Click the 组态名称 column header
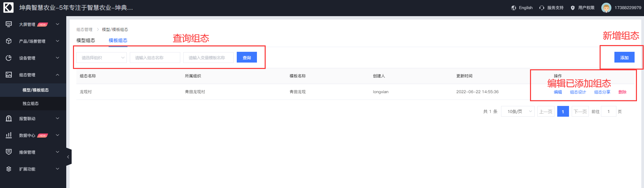Screen dimensions: 644x188 (x=88, y=76)
